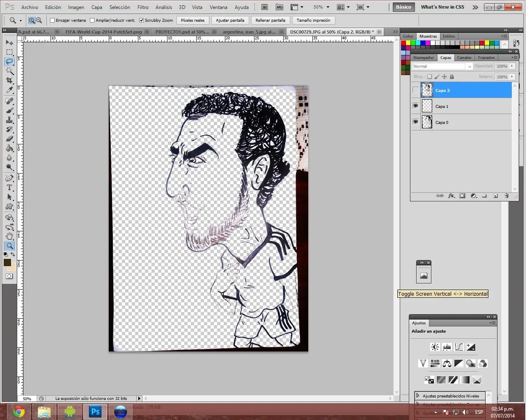The height and width of the screenshot is (420, 527).
Task: Show the Capa 2 layer visibility
Action: [x=415, y=90]
